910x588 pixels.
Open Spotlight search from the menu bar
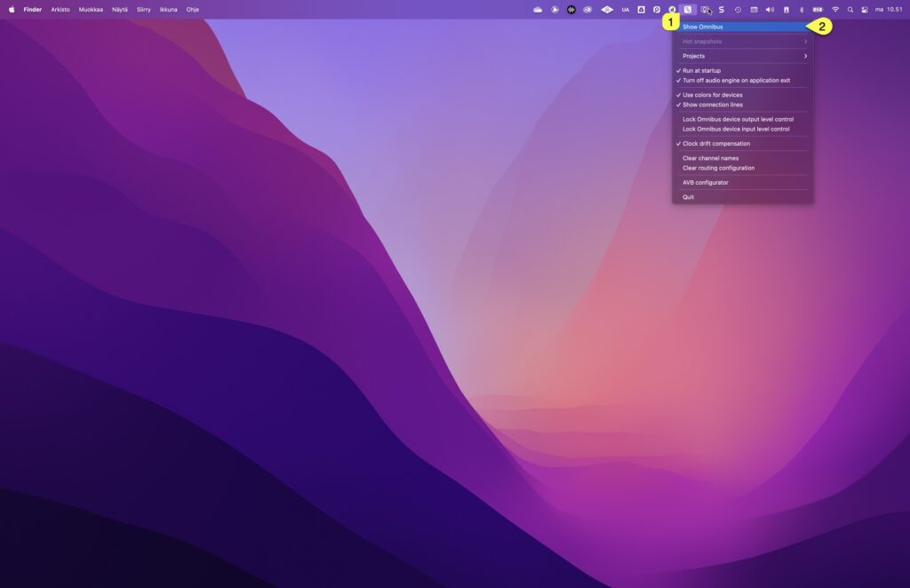[850, 9]
